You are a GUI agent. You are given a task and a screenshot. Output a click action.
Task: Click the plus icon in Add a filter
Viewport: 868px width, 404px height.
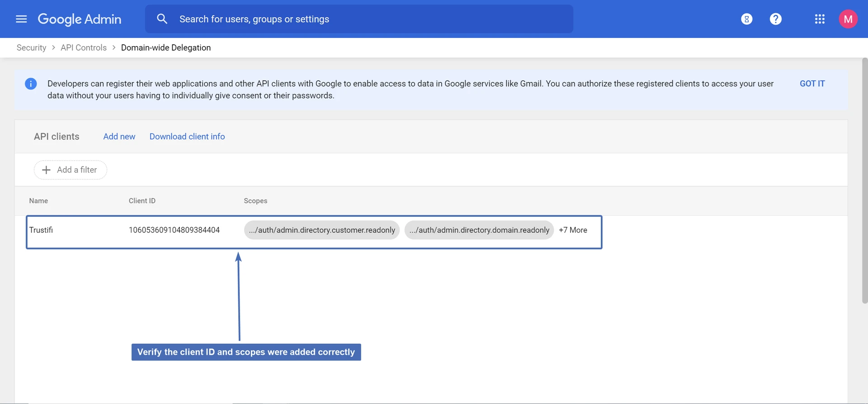[46, 170]
